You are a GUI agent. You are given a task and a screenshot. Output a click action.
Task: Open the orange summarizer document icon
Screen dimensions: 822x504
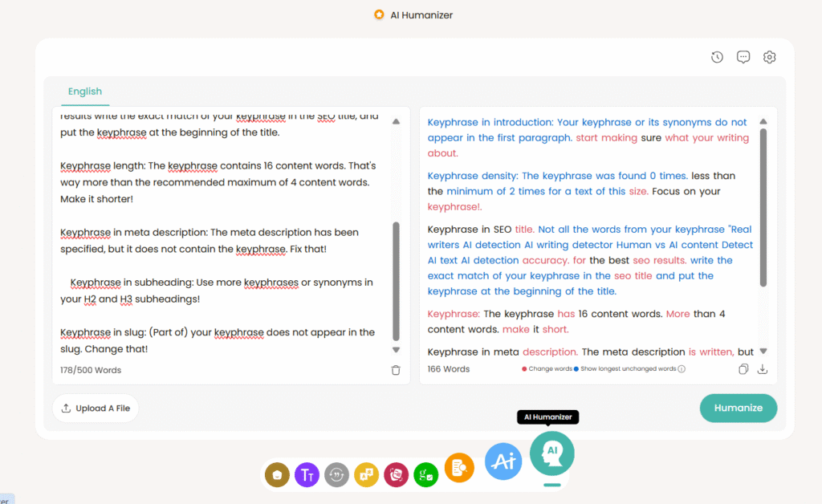pyautogui.click(x=459, y=468)
